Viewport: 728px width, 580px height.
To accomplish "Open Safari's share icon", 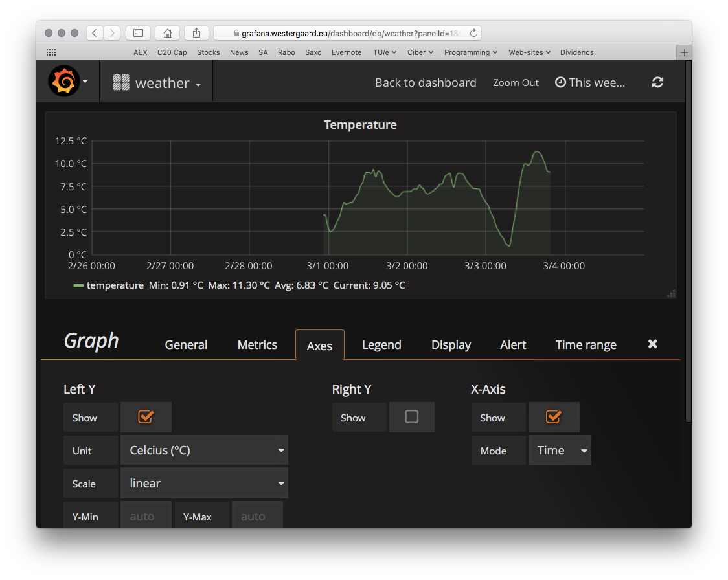I will pyautogui.click(x=196, y=33).
